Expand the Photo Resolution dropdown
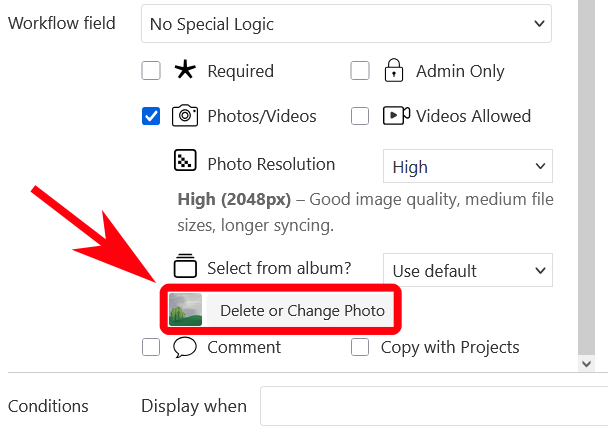The height and width of the screenshot is (438, 608). (467, 167)
